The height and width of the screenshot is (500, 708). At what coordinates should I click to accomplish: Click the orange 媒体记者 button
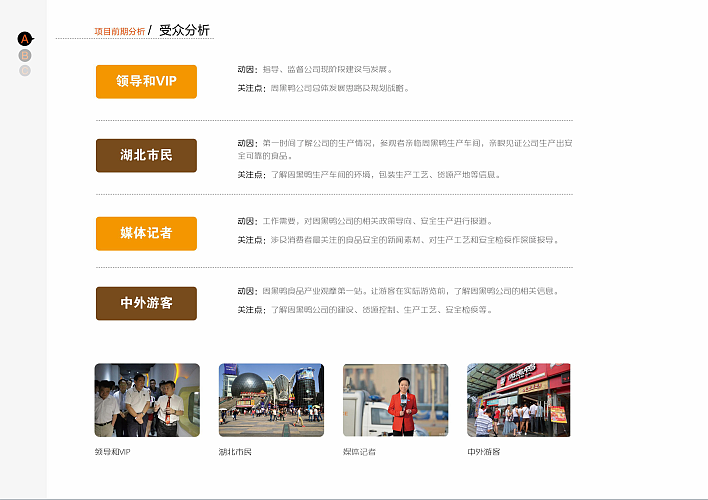click(146, 234)
